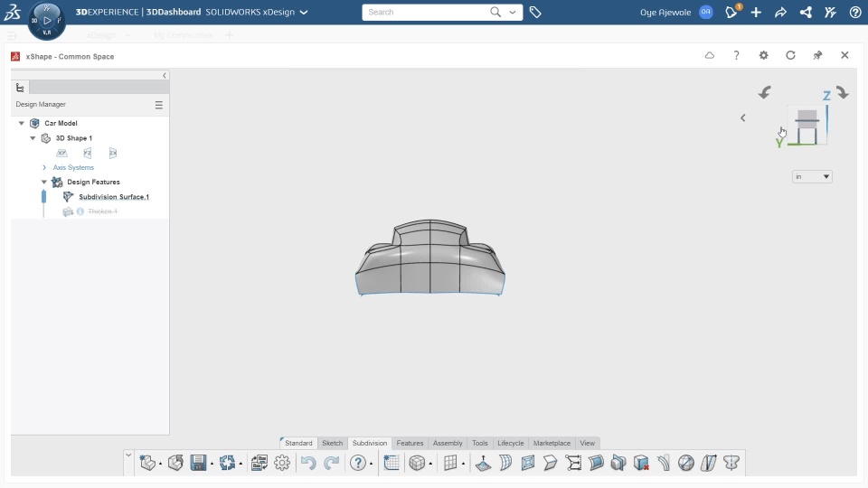The image size is (868, 488).
Task: Expand the Axis Systems node
Action: point(44,167)
